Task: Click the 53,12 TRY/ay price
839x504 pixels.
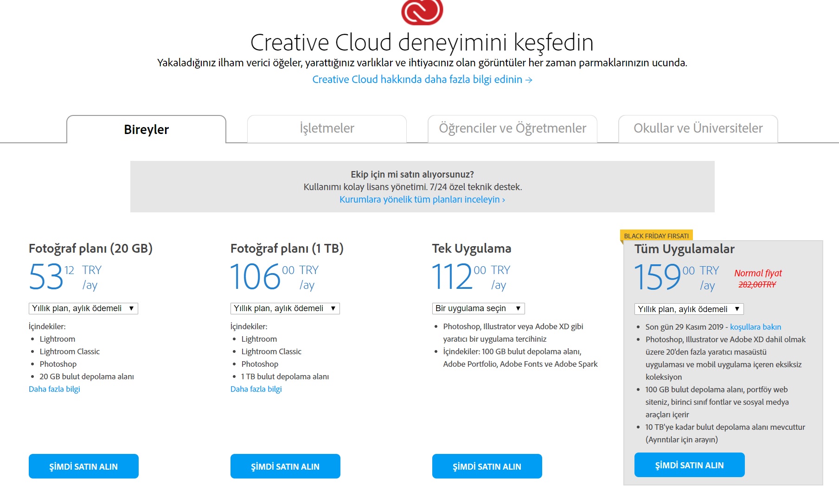Action: coord(65,277)
